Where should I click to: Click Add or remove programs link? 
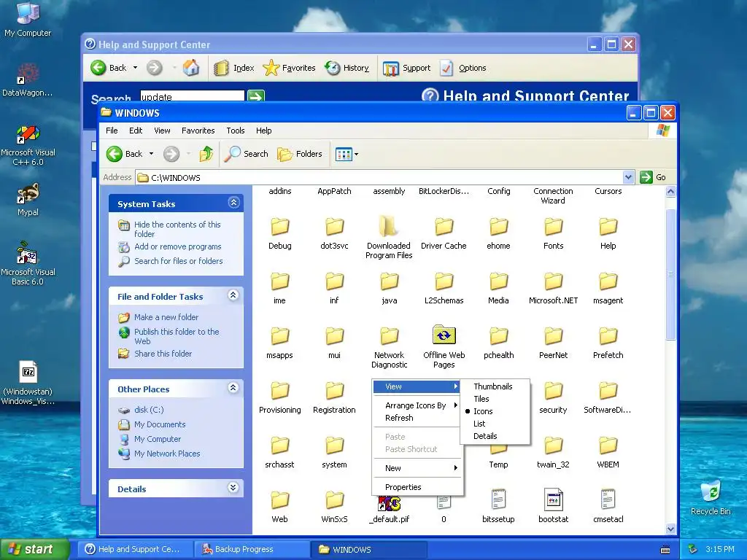(x=178, y=246)
